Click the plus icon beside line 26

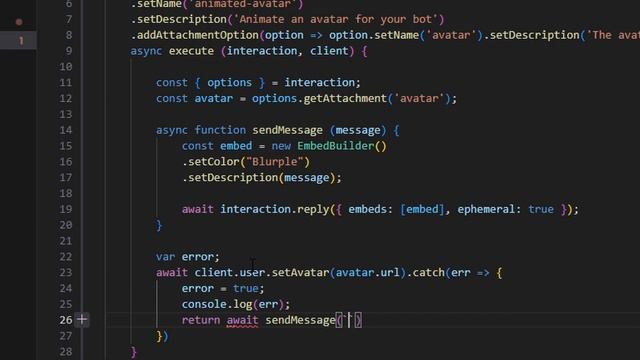point(82,320)
